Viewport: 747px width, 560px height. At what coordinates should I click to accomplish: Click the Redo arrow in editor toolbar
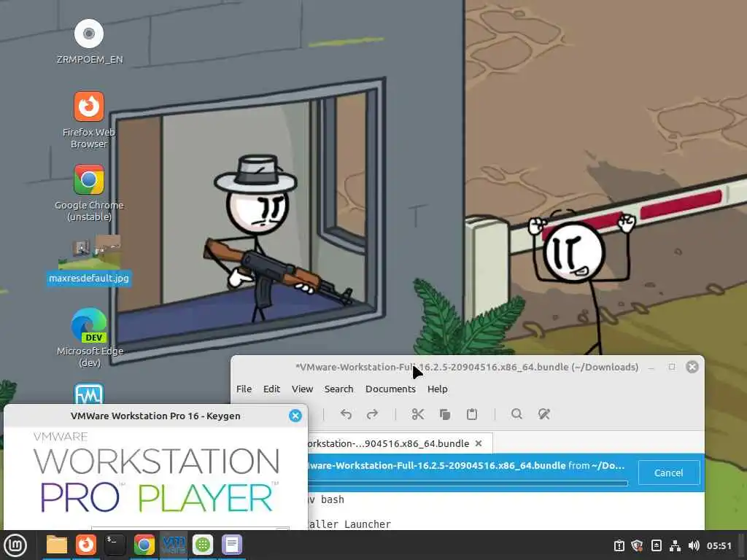(373, 414)
